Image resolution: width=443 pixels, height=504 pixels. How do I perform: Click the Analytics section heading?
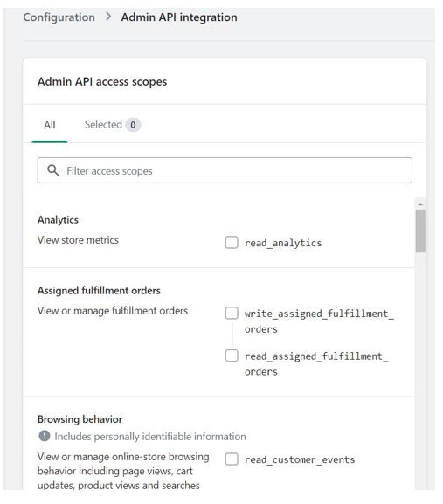coord(58,220)
